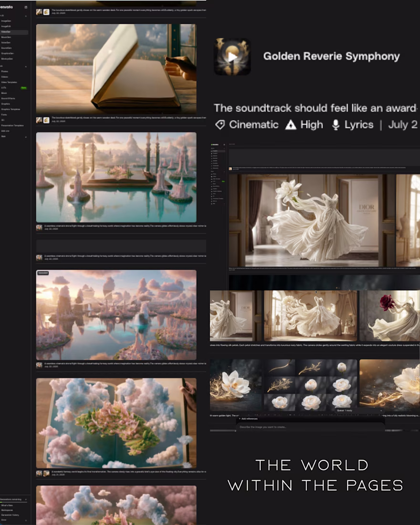This screenshot has height=525, width=420.
Task: Open reference thumbnail under floating castles video
Action: click(x=39, y=228)
